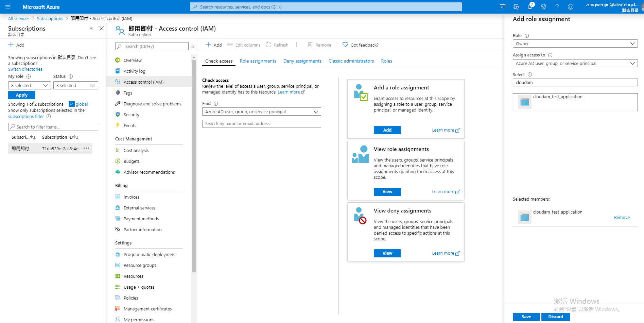Open directory and subscription filter icon
The image size is (644, 323).
516,7
